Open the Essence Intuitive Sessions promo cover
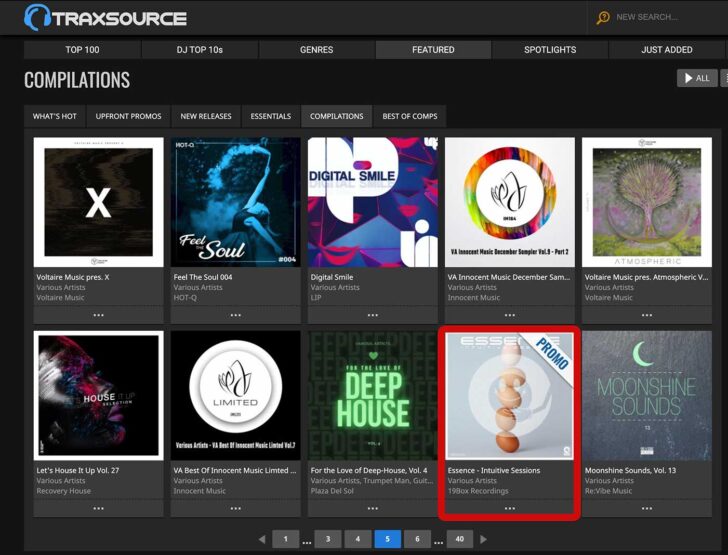Screen dimensions: 728x555 pyautogui.click(x=509, y=395)
